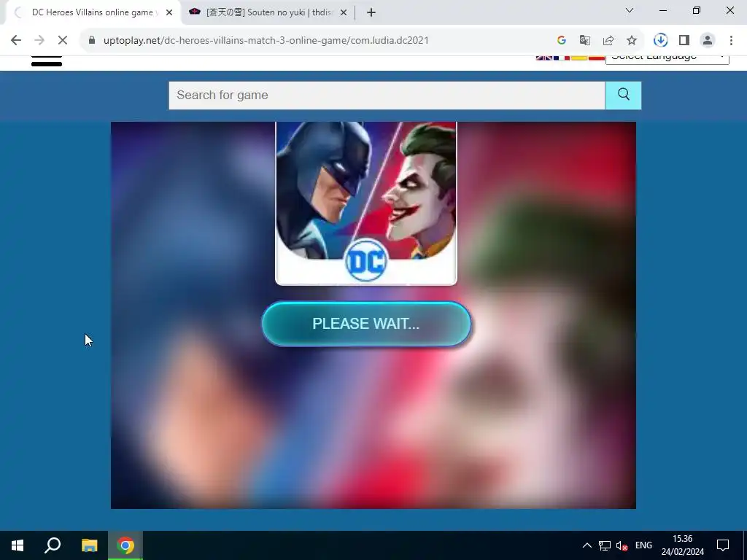Click the Search for game field
The height and width of the screenshot is (560, 747).
[x=387, y=96]
